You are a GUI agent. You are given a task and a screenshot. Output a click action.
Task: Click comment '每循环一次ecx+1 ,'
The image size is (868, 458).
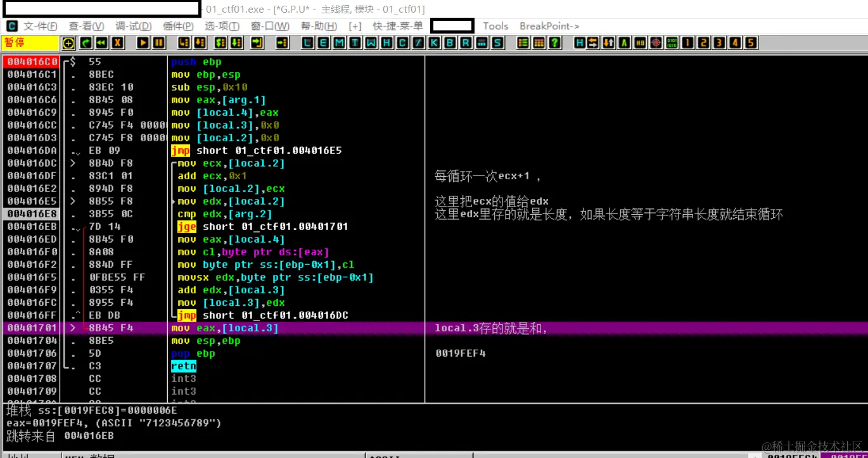488,176
